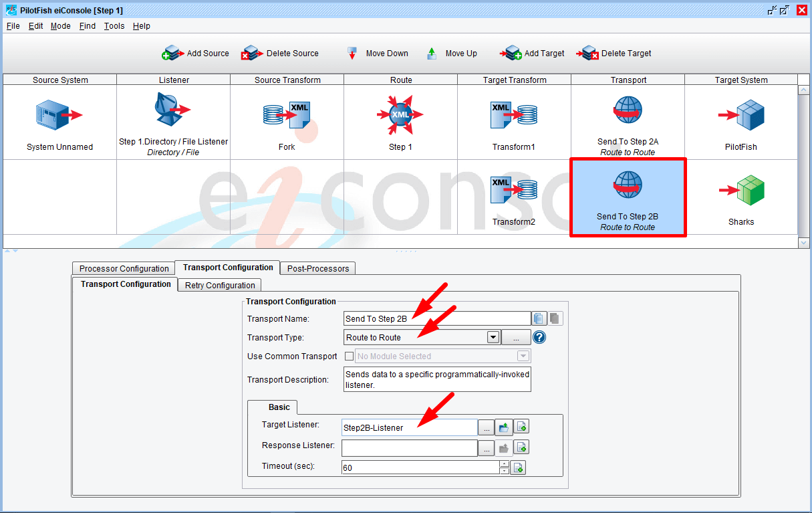
Task: Open the blue help icon for Transport Type
Action: click(539, 337)
